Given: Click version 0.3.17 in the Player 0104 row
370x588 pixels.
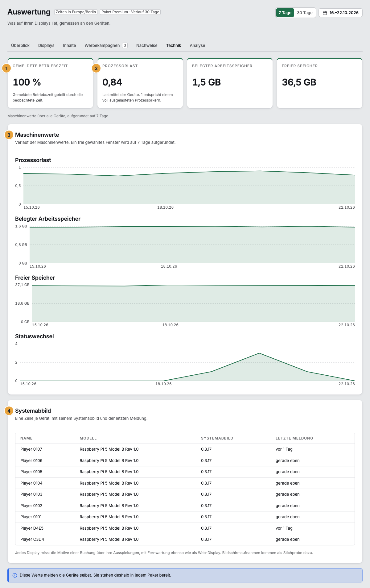Looking at the screenshot, I should 206,483.
